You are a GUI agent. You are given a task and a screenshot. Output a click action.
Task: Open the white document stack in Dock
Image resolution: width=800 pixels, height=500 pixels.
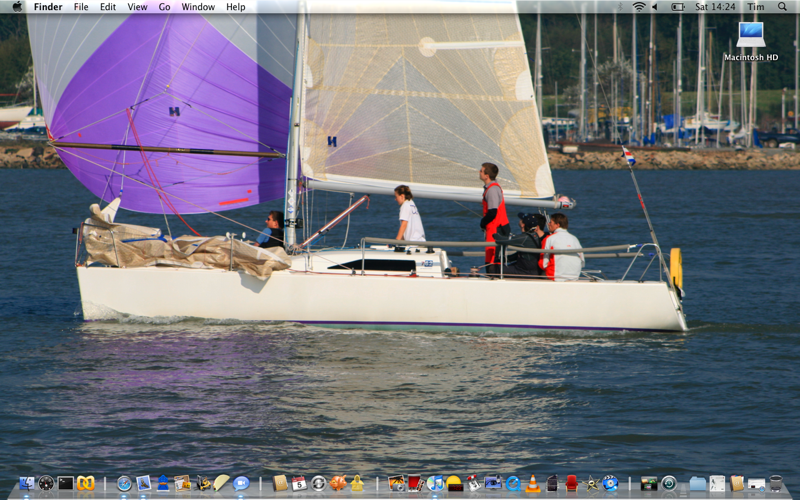[x=717, y=483]
